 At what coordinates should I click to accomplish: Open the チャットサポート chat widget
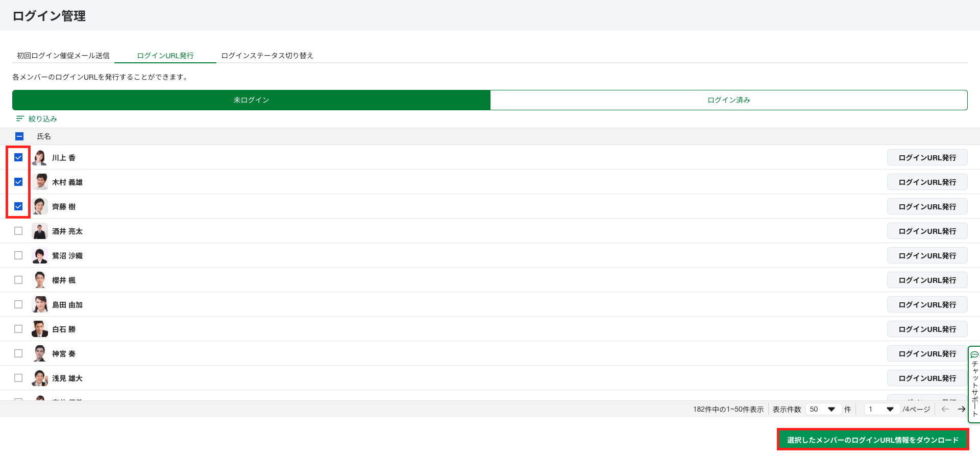[x=974, y=384]
